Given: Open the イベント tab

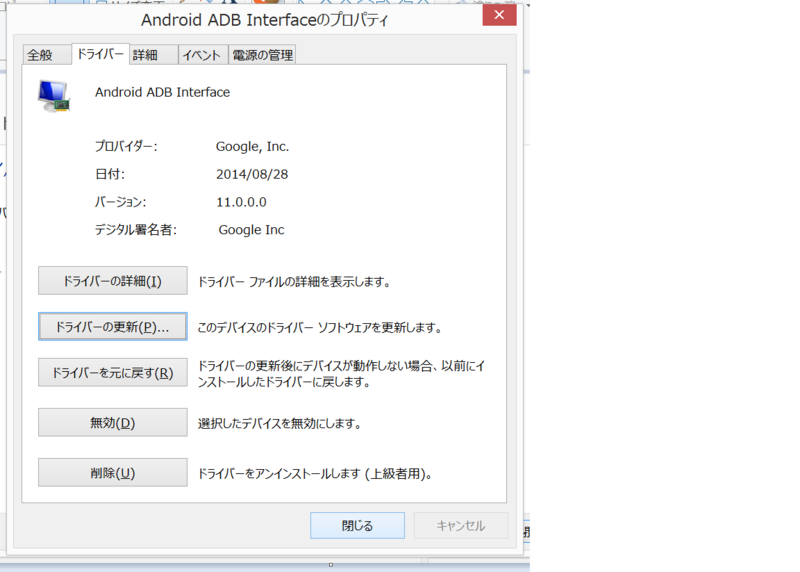Looking at the screenshot, I should tap(203, 55).
